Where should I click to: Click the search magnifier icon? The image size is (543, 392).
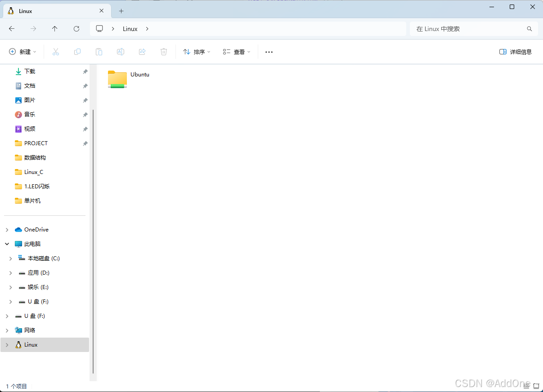[x=530, y=29]
